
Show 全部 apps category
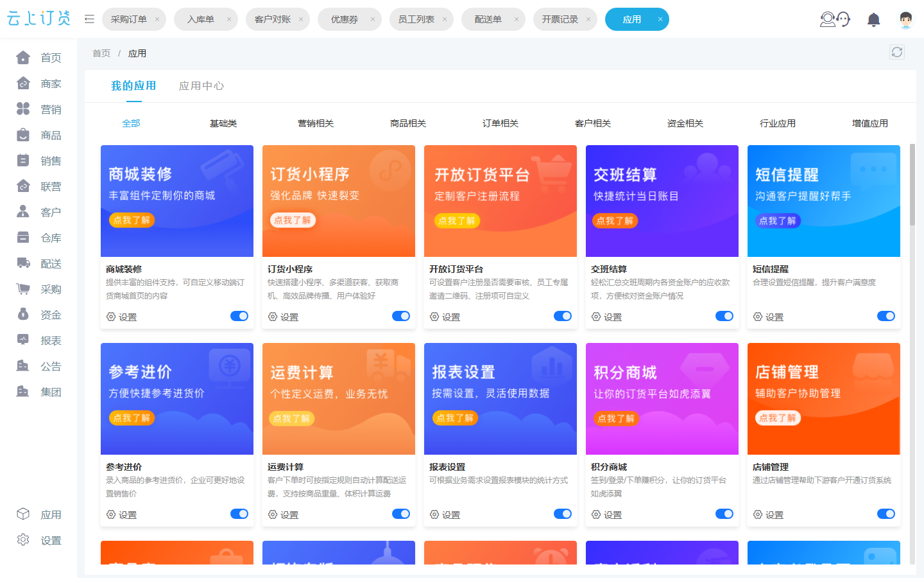(131, 123)
